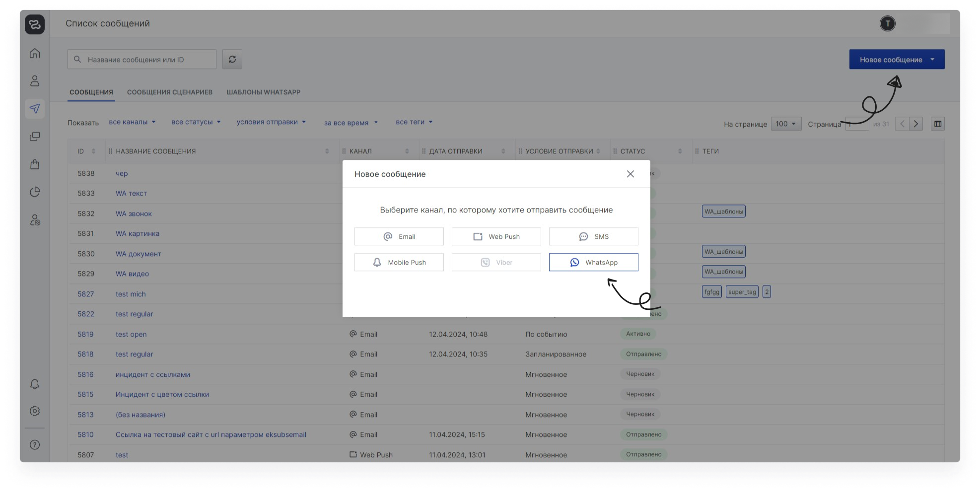Screen dimensions: 980x492
Task: Go to the next page arrow
Action: pyautogui.click(x=916, y=124)
